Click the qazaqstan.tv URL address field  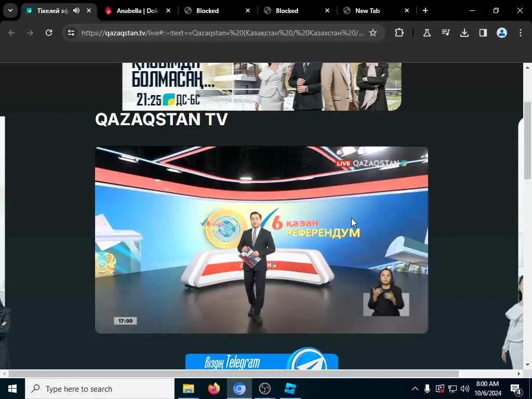[222, 33]
